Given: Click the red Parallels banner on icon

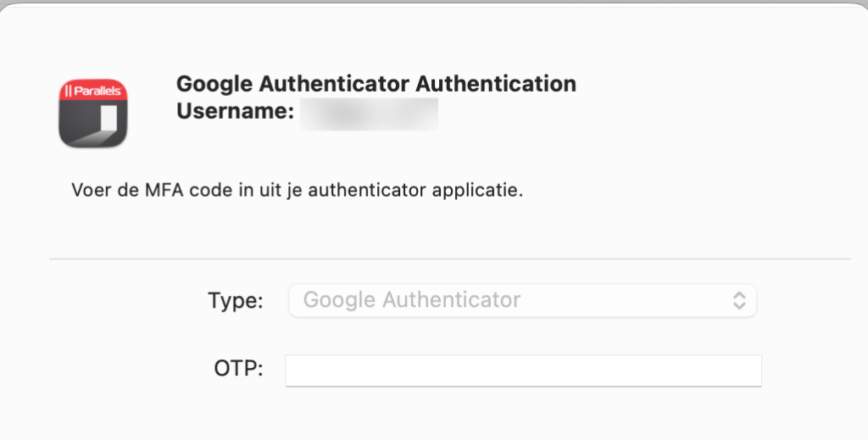Looking at the screenshot, I should tap(93, 90).
